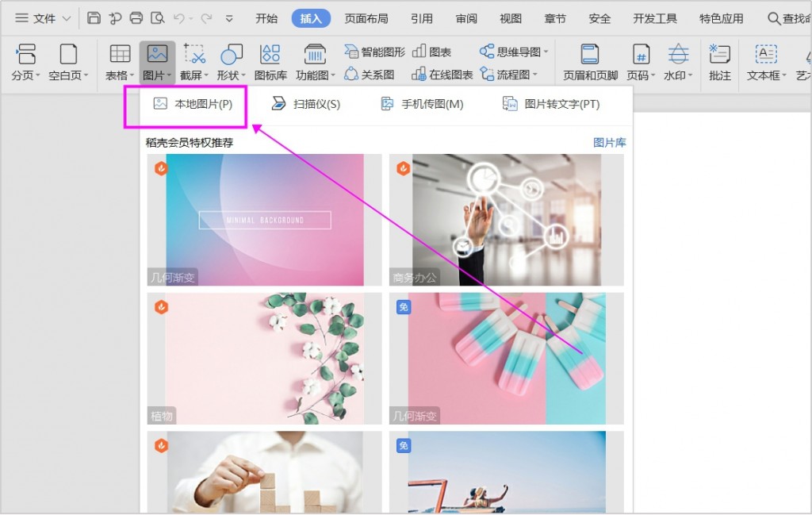The height and width of the screenshot is (515, 812).
Task: Expand the 思维导图 mind map dropdown
Action: pyautogui.click(x=546, y=52)
